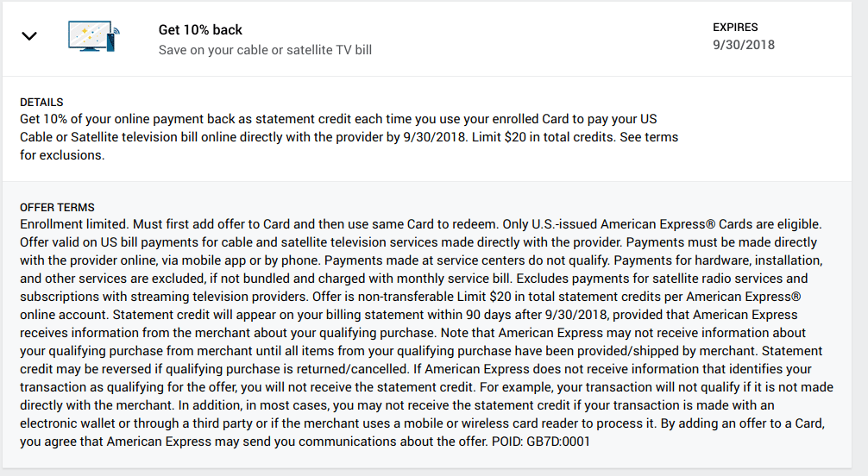868x476 pixels.
Task: Click 'Cable or Satellite television bill online' in details
Action: [x=132, y=137]
